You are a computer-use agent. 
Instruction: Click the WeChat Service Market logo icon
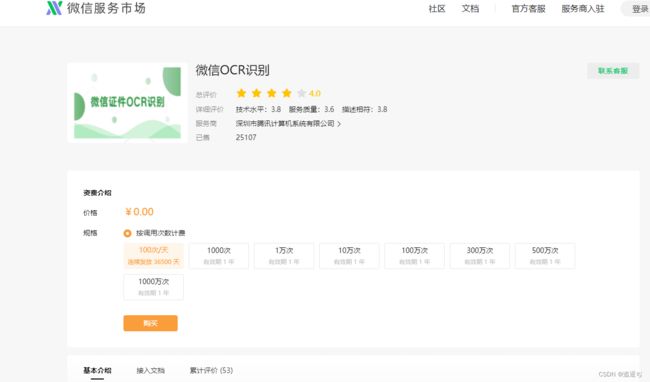pyautogui.click(x=54, y=8)
